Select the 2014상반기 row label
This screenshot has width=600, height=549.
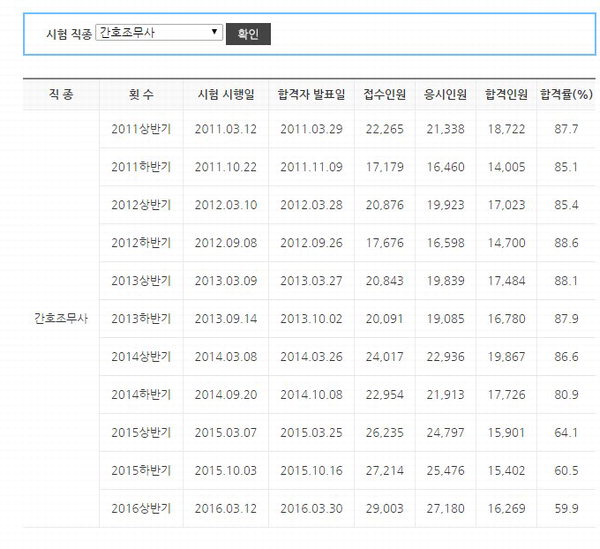(x=141, y=357)
